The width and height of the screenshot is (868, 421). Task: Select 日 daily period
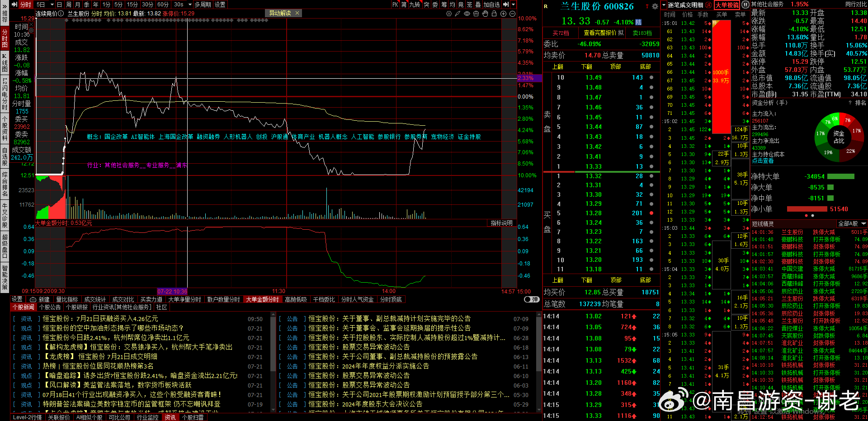pyautogui.click(x=60, y=5)
